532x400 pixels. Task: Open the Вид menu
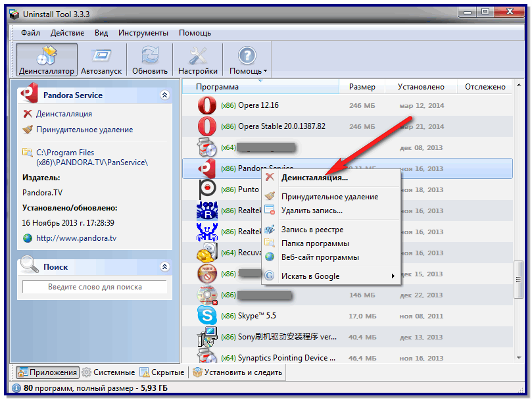click(x=101, y=33)
